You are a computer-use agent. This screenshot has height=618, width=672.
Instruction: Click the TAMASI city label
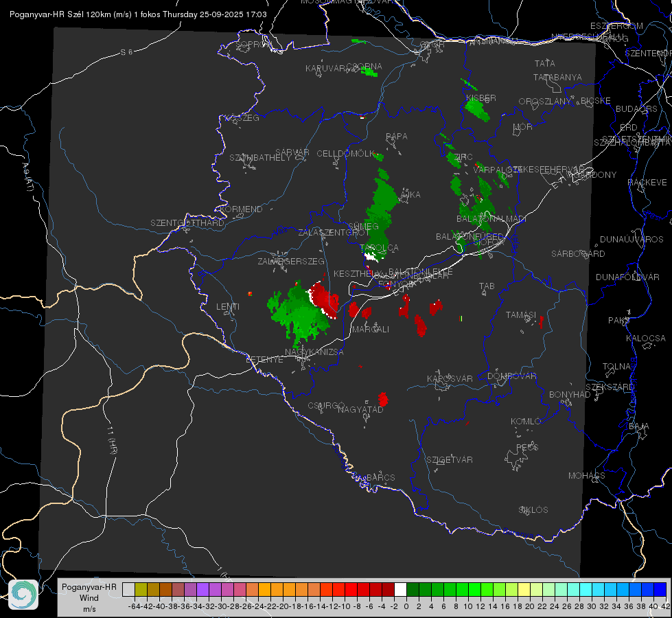click(521, 315)
